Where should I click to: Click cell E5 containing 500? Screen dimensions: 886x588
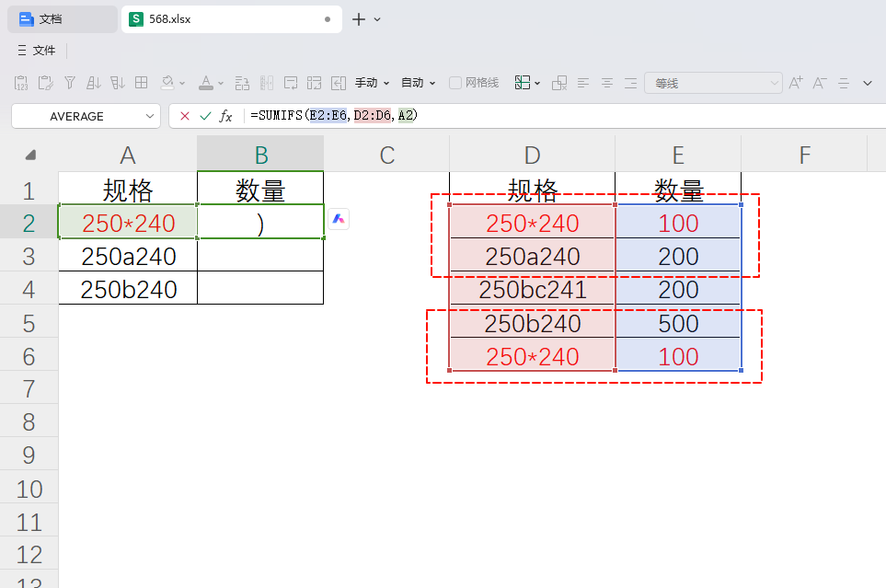(678, 323)
